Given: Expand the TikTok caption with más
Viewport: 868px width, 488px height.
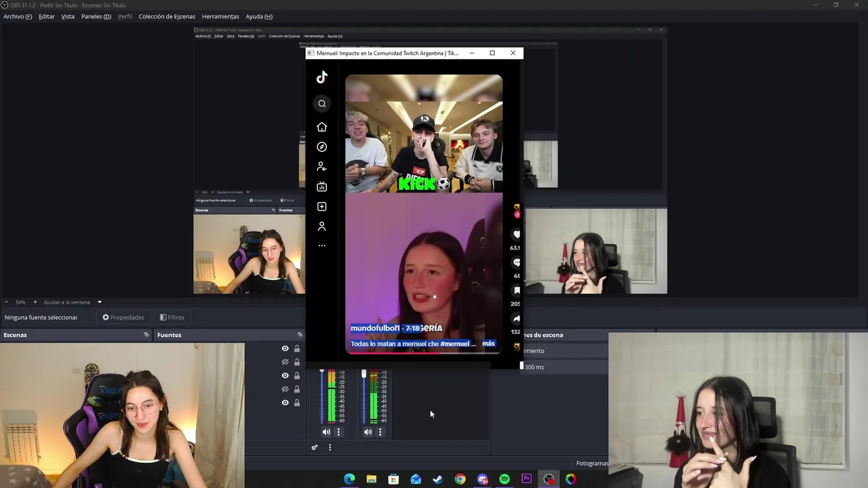Looking at the screenshot, I should click(x=488, y=344).
